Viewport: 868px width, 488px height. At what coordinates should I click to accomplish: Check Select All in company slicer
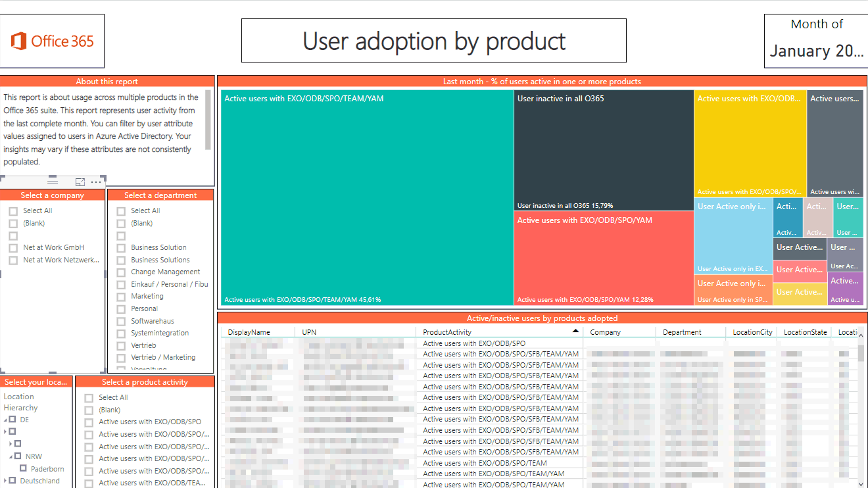pyautogui.click(x=12, y=211)
